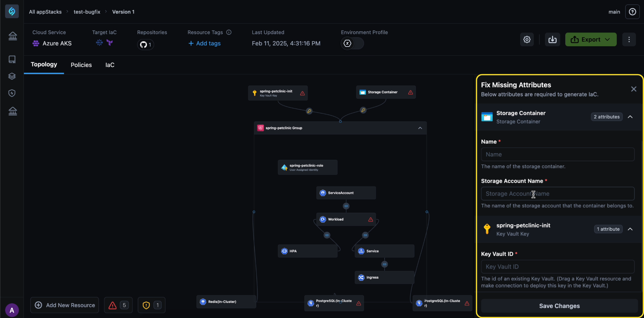644x318 pixels.
Task: Select the ServiceAccount node
Action: click(x=346, y=193)
